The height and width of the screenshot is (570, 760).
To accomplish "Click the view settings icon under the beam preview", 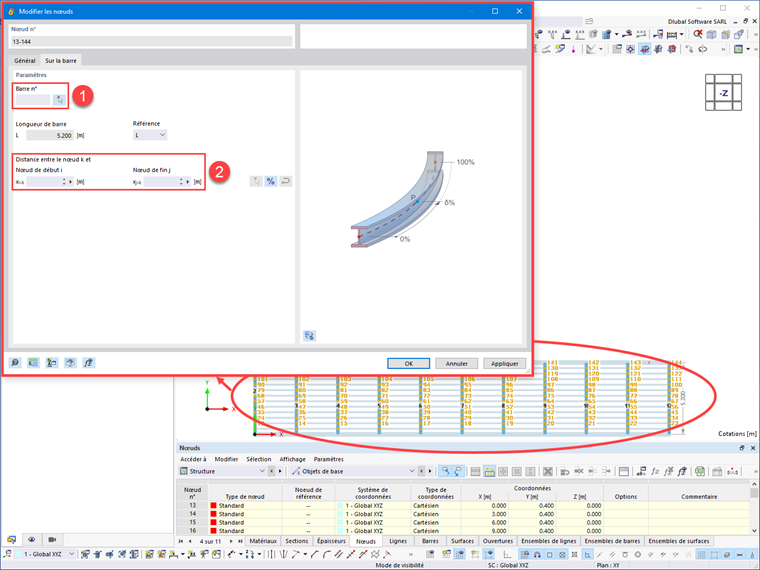I will (x=309, y=335).
